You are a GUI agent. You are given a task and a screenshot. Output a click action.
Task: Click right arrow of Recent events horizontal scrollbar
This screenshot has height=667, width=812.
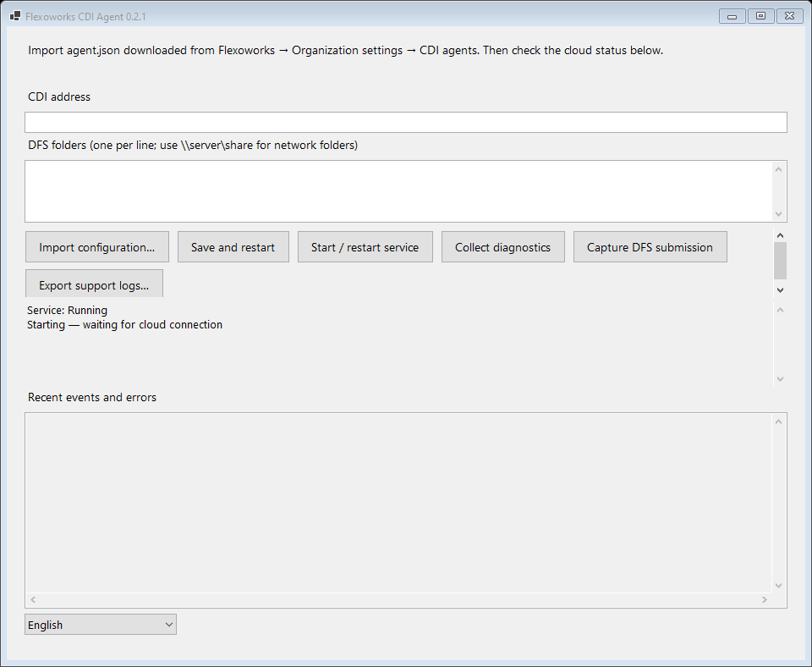coord(765,599)
